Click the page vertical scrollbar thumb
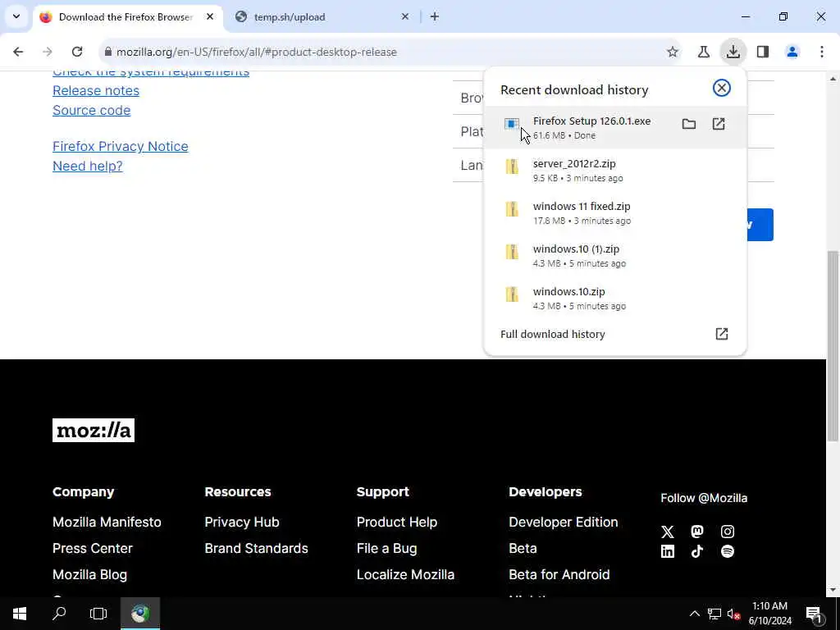 [833, 345]
